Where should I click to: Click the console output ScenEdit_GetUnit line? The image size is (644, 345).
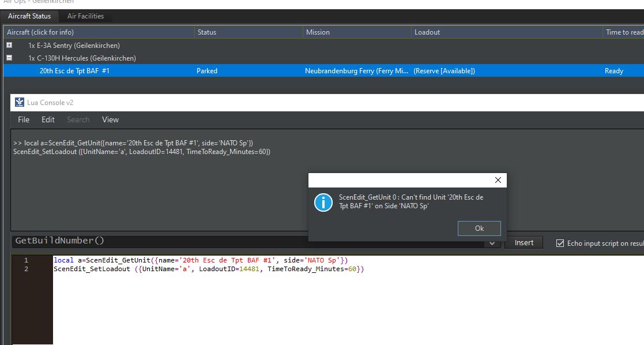click(x=133, y=143)
